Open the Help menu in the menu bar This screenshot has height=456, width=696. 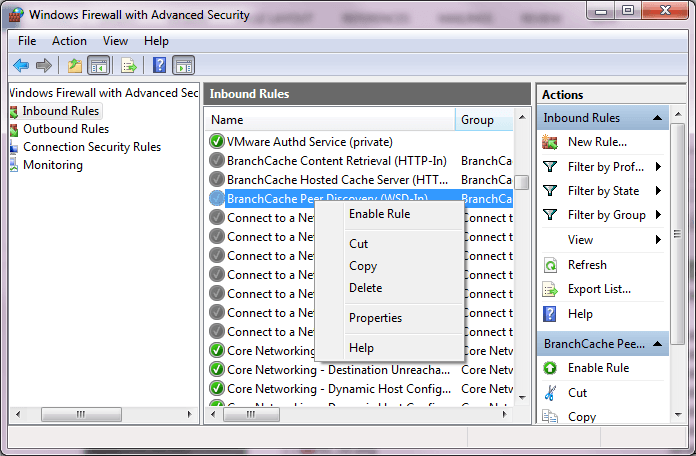(156, 41)
